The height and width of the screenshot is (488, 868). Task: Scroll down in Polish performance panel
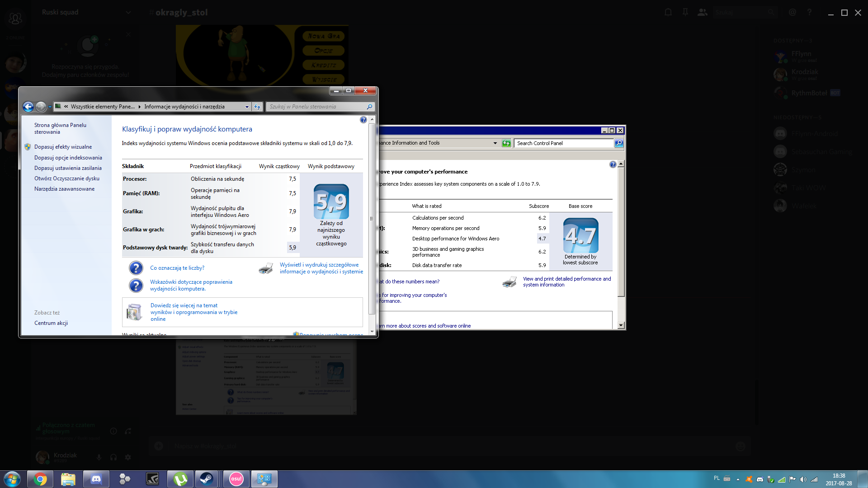click(372, 332)
